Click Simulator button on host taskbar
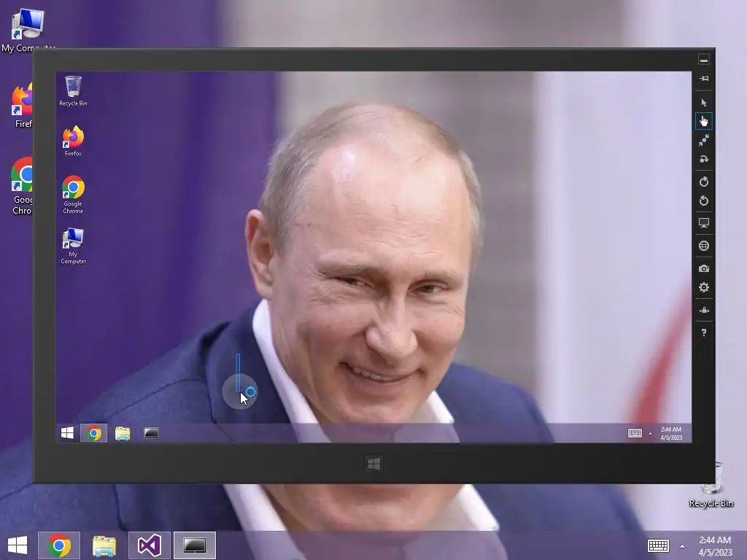This screenshot has height=560, width=747. pos(194,545)
